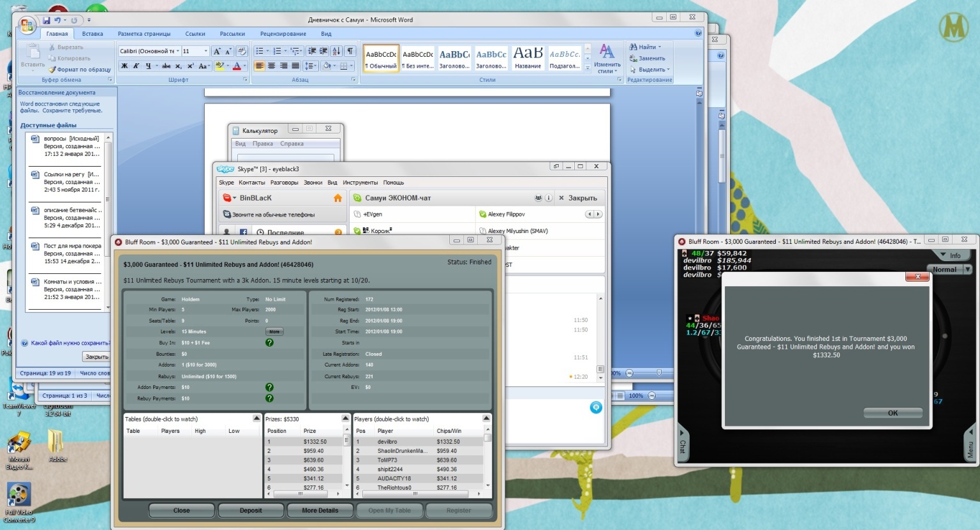
Task: Increase indent in Word ribbon
Action: point(323,51)
